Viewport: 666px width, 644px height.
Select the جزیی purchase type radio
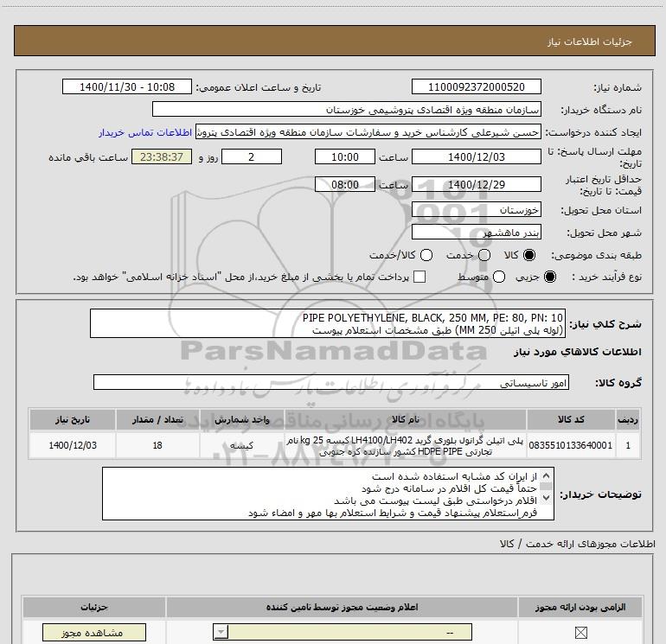pos(550,277)
